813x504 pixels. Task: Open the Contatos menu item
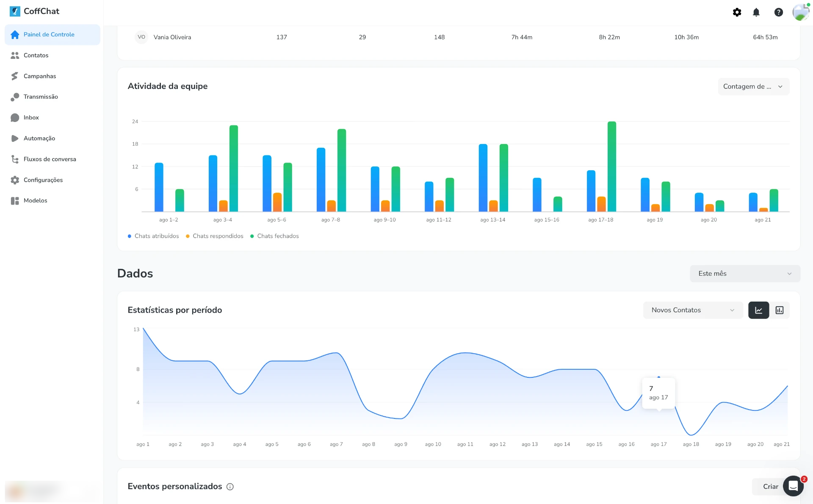53,55
